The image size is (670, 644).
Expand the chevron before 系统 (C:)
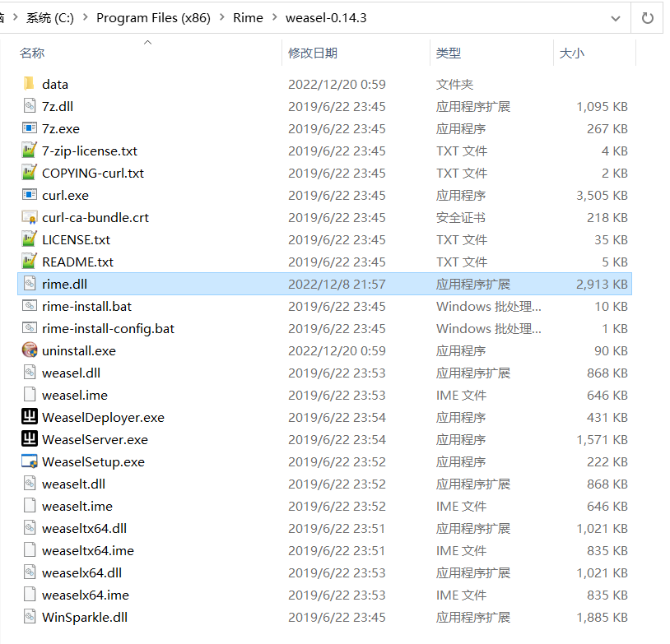(16, 17)
